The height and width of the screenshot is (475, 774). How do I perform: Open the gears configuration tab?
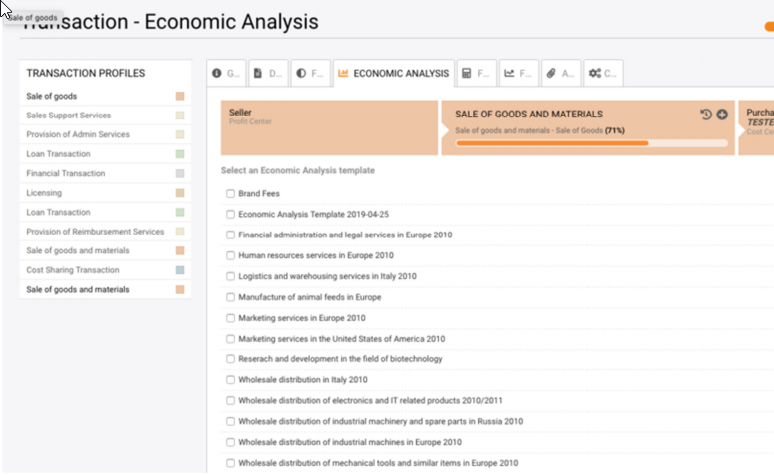pyautogui.click(x=603, y=73)
